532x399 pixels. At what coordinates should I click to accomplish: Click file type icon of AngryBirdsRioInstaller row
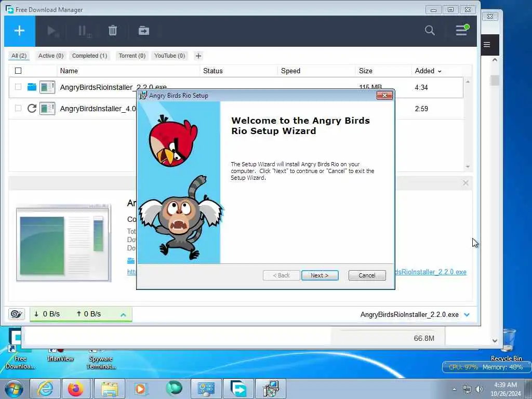47,87
